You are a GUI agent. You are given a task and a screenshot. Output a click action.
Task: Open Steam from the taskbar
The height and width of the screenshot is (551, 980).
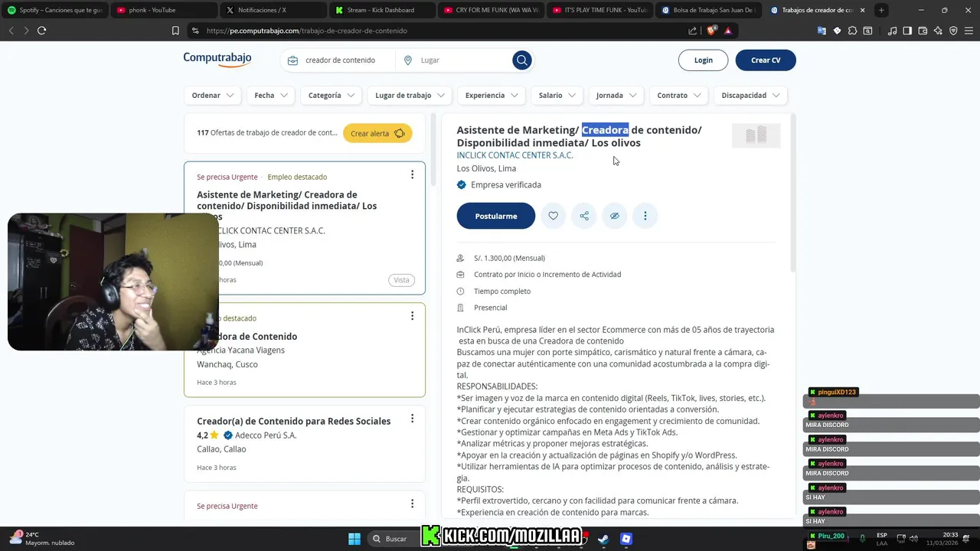(x=603, y=539)
